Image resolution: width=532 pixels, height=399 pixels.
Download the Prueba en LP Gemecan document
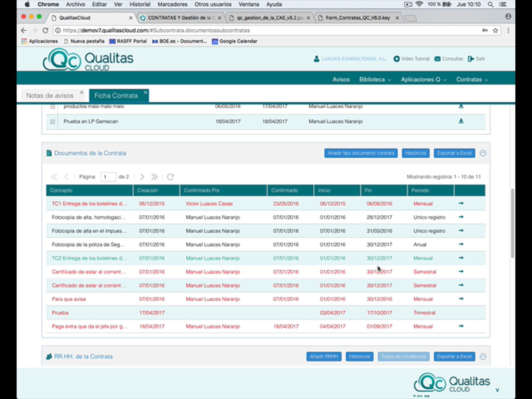[461, 121]
